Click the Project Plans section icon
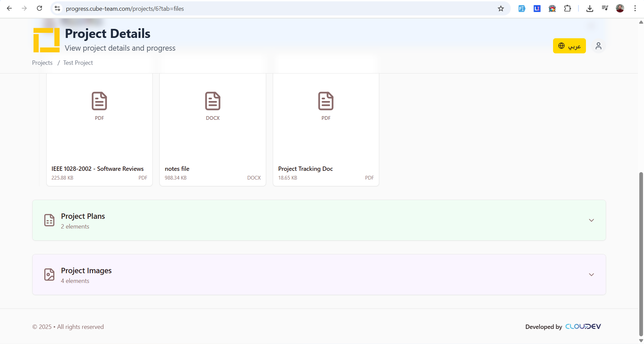The image size is (644, 344). (x=49, y=220)
